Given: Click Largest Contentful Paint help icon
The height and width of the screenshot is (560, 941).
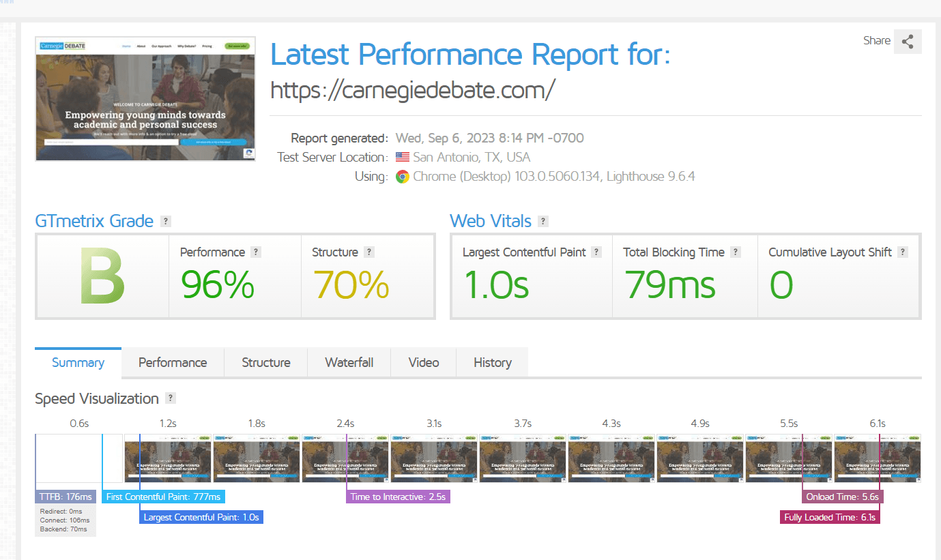Looking at the screenshot, I should coord(596,252).
